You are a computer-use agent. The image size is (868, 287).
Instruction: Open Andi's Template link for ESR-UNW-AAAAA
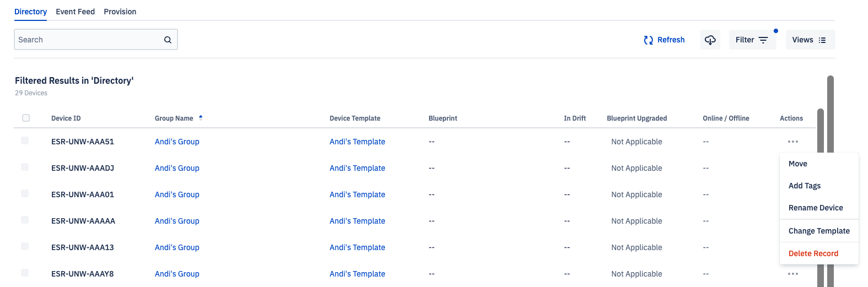coord(357,221)
